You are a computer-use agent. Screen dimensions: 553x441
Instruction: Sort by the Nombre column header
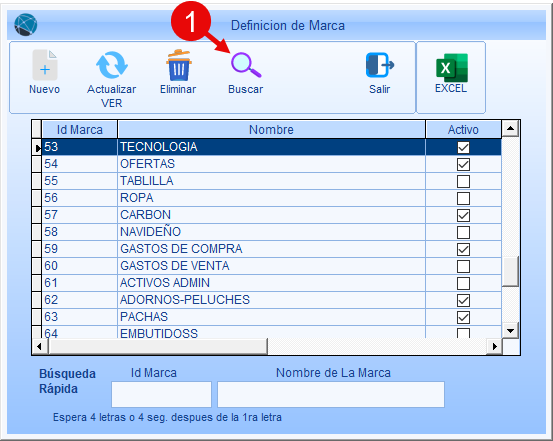point(271,129)
